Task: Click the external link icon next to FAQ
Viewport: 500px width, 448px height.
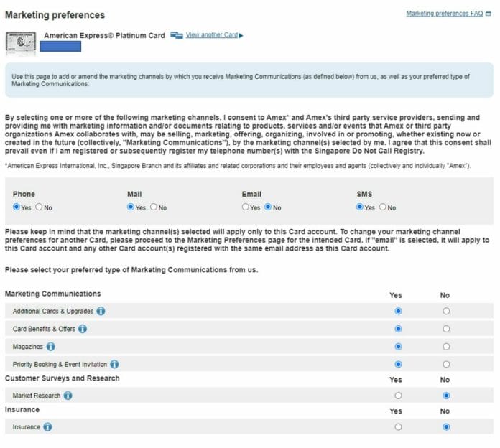Action: [489, 14]
